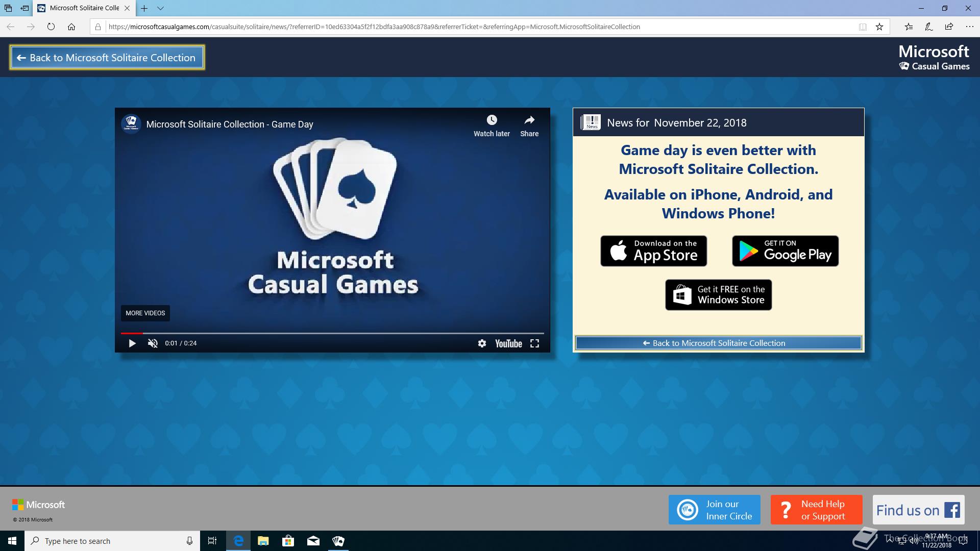Add notes with pen icon
Image resolution: width=980 pixels, height=551 pixels.
[x=929, y=27]
